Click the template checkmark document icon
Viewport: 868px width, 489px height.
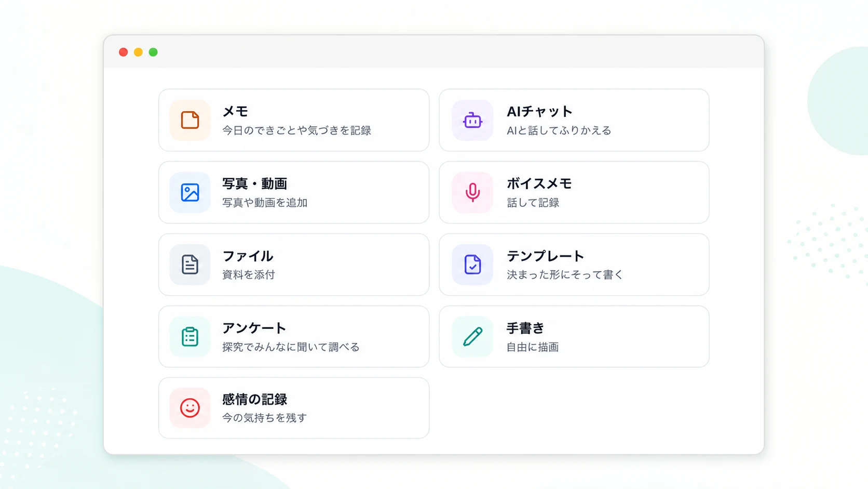point(472,265)
